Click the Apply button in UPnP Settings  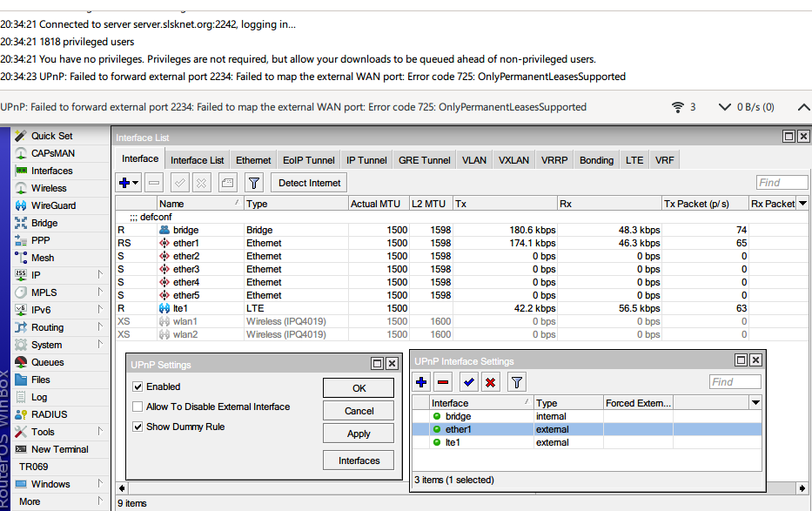click(358, 434)
